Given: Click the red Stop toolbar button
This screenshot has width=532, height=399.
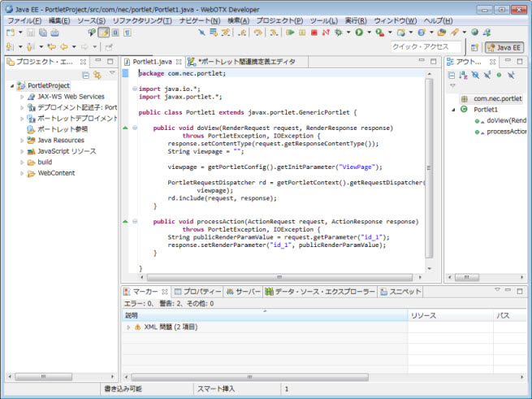Looking at the screenshot, I should click(x=314, y=33).
